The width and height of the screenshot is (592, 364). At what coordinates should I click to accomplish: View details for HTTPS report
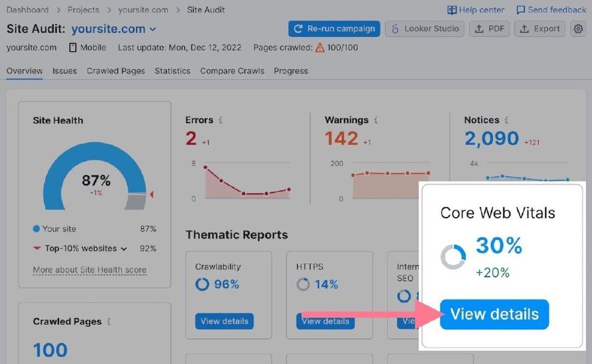click(325, 321)
